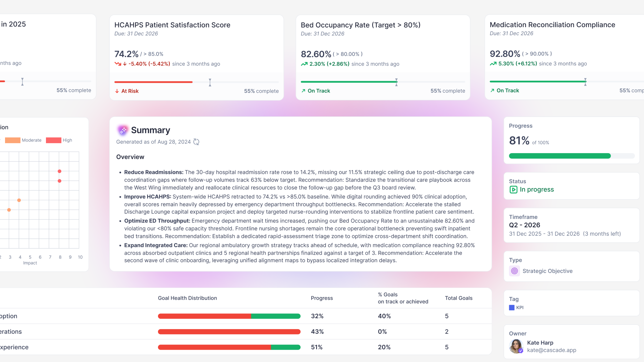Viewport: 644px width, 362px height.
Task: Click the Generated as of Aug 28, 2024 text
Action: [153, 142]
